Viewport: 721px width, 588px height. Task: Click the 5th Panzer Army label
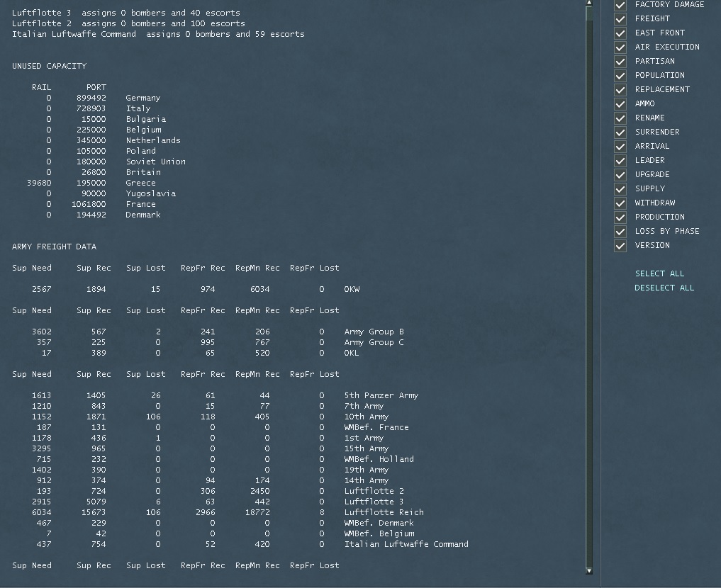[x=381, y=395]
